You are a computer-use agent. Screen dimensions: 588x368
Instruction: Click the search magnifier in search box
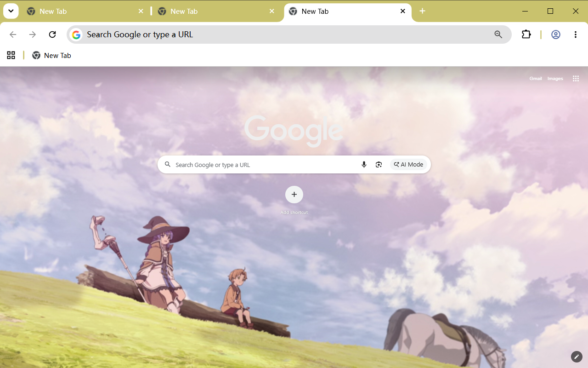click(x=168, y=165)
